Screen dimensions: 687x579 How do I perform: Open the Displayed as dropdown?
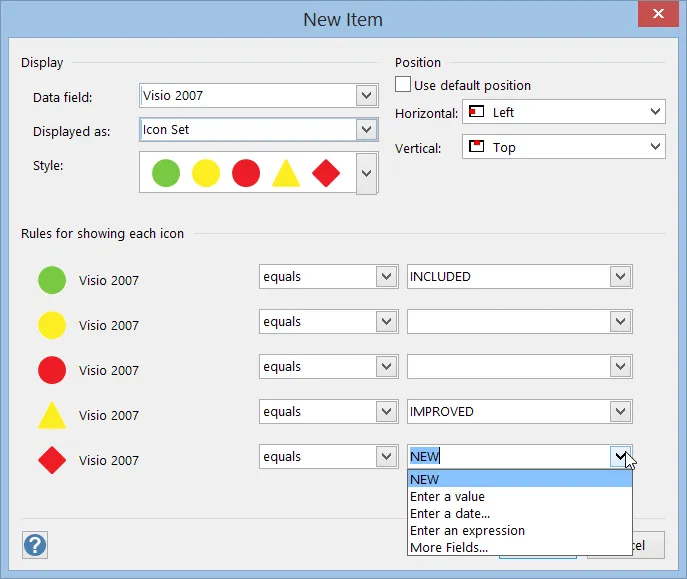pos(367,129)
